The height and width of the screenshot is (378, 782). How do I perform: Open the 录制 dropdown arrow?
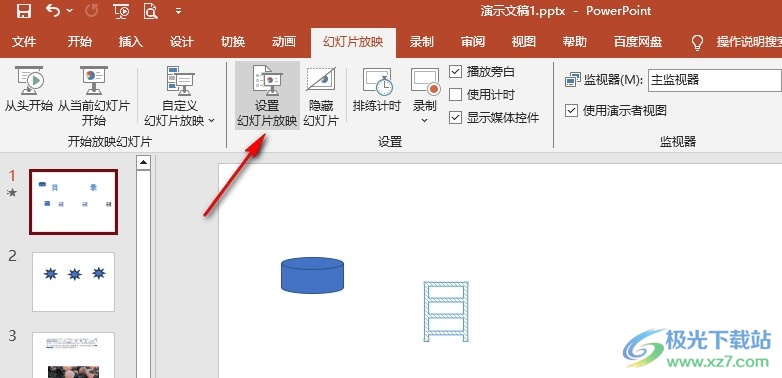pyautogui.click(x=425, y=120)
